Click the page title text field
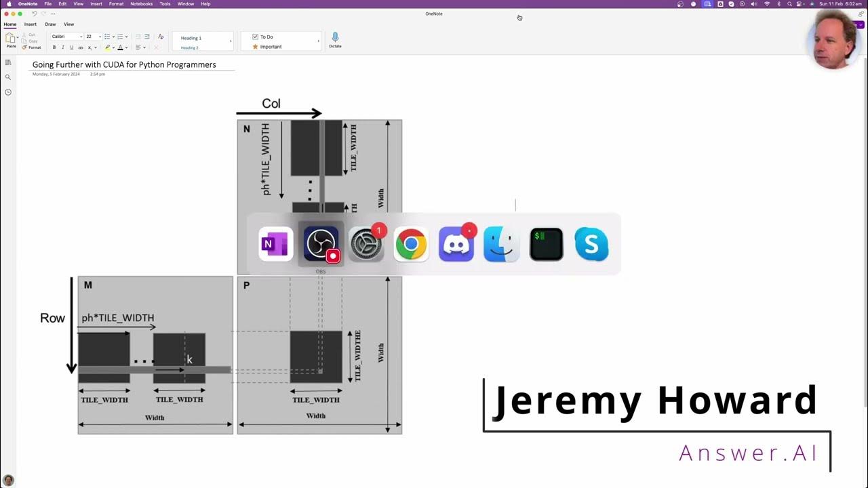 point(124,64)
